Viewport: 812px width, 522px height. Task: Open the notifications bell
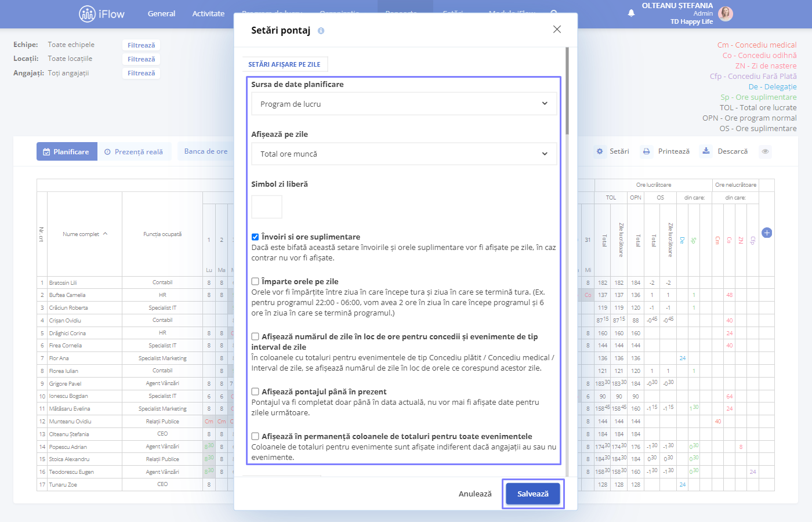point(631,13)
